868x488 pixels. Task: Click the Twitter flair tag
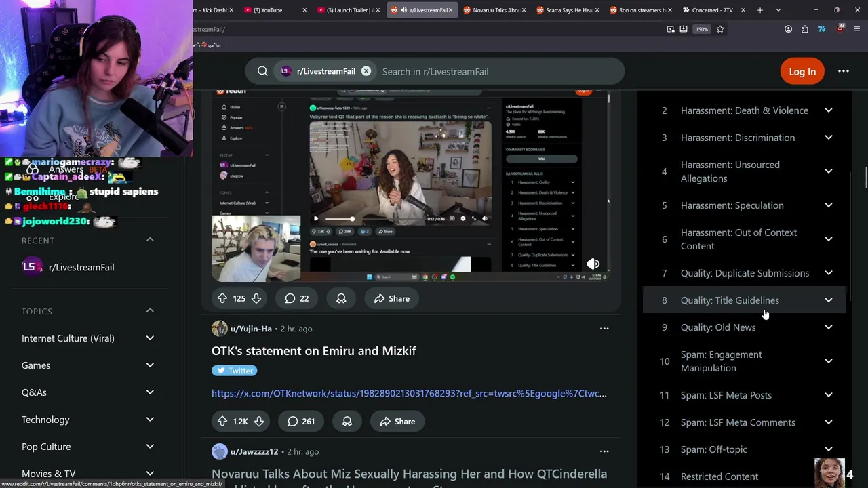point(234,371)
